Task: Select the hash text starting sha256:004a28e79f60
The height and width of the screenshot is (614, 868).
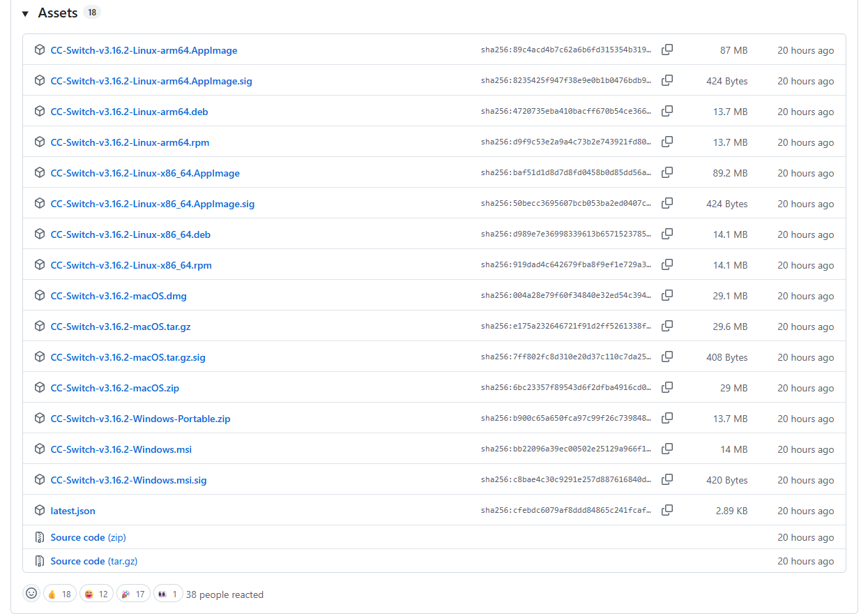Action: click(567, 296)
